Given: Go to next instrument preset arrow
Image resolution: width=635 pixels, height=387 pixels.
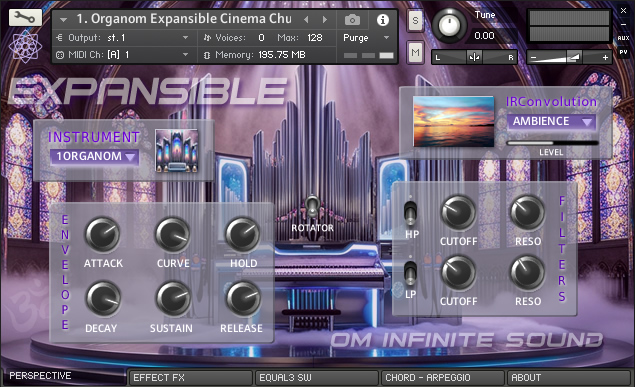Looking at the screenshot, I should click(325, 19).
